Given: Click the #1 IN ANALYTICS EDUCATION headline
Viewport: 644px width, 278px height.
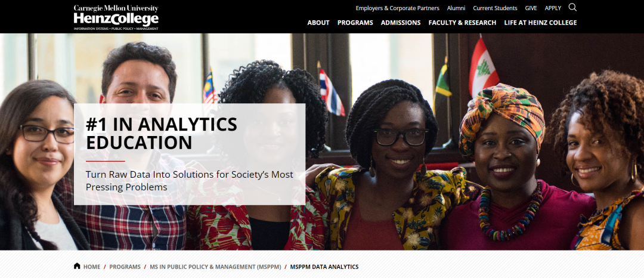Looking at the screenshot, I should [x=162, y=133].
